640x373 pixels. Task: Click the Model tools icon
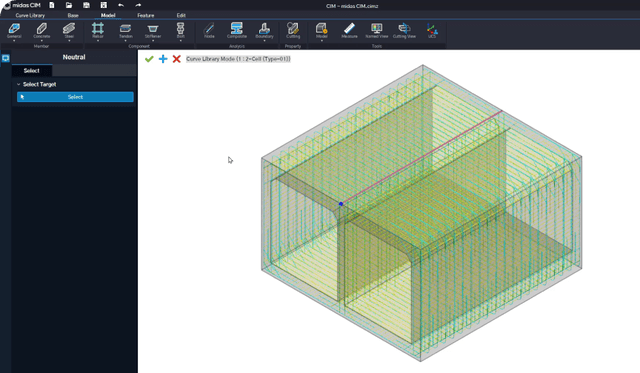322,30
